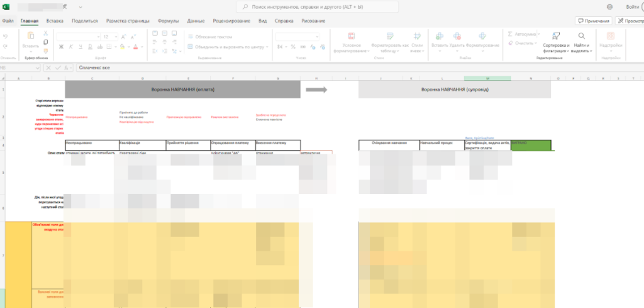Switch to Разметка страницы tab
This screenshot has height=308, width=644.
tap(128, 21)
